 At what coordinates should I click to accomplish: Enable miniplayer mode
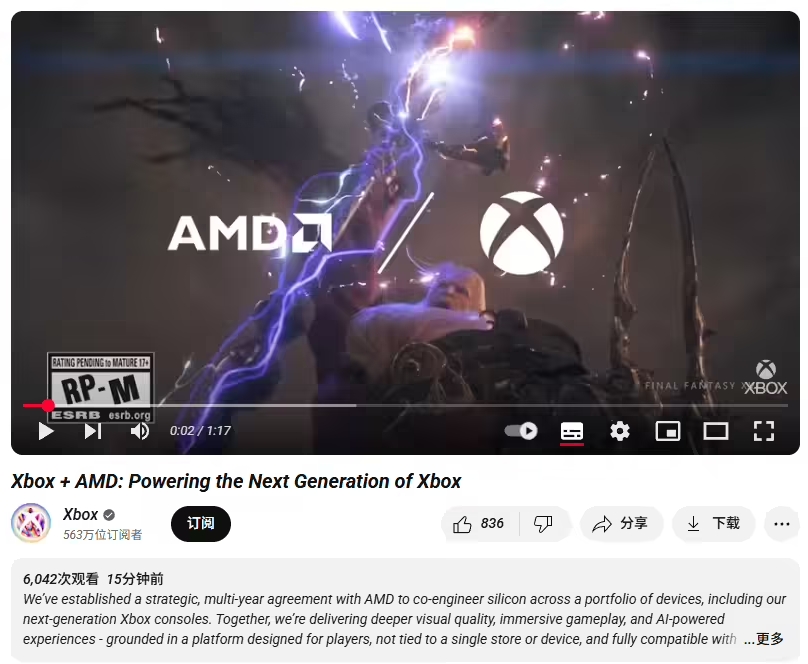coord(667,431)
